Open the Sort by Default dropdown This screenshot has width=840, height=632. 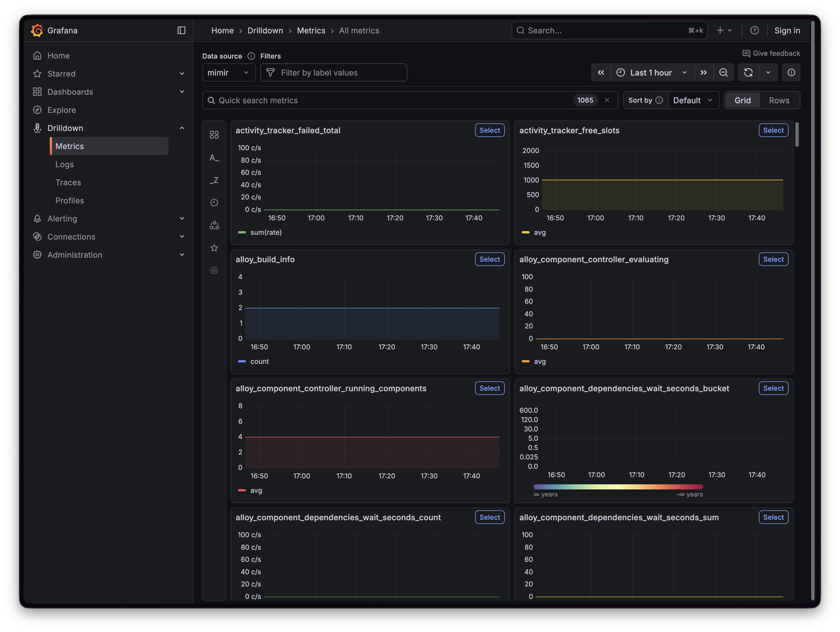click(693, 100)
